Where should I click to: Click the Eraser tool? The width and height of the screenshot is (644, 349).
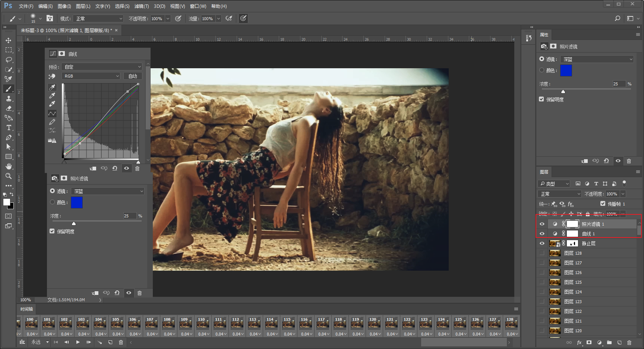pyautogui.click(x=9, y=109)
